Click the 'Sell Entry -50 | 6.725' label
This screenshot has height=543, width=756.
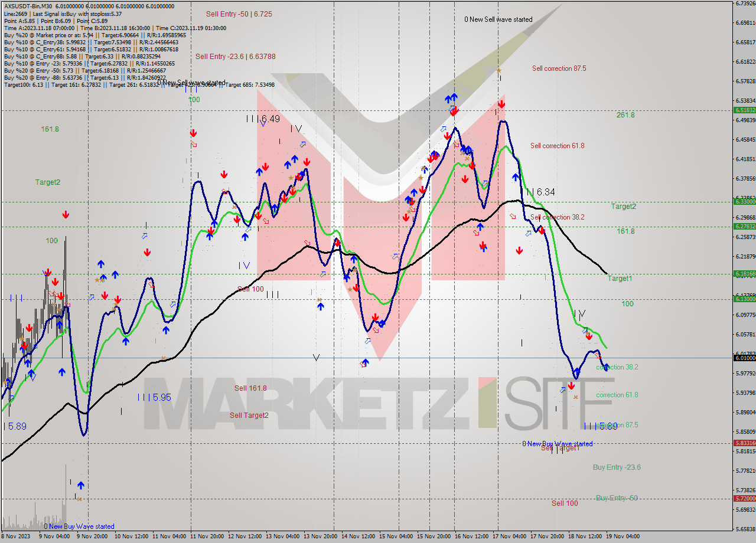click(x=239, y=14)
